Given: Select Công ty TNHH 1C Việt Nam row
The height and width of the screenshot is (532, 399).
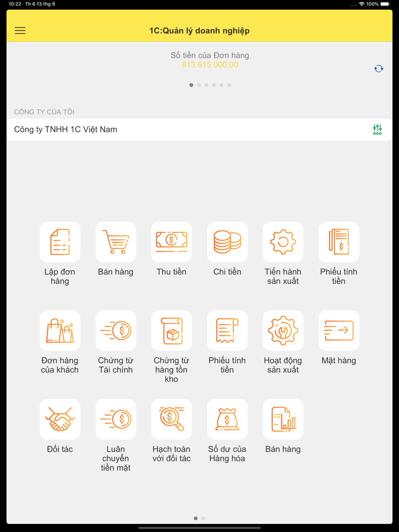Looking at the screenshot, I should [199, 129].
